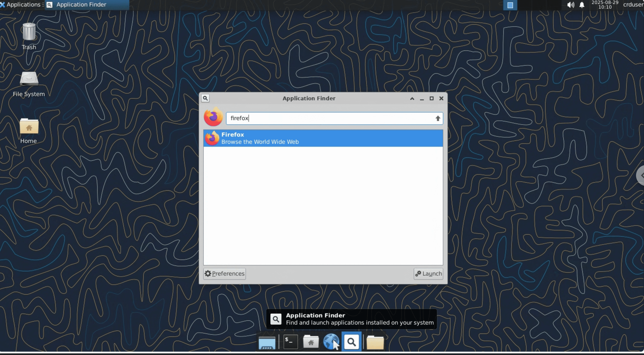Click the terminal emulator dock icon
The height and width of the screenshot is (355, 644).
pyautogui.click(x=290, y=342)
